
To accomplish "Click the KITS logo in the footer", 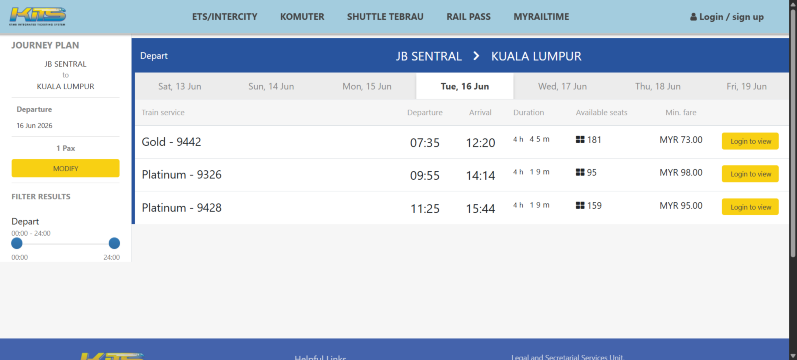I will click(x=112, y=356).
